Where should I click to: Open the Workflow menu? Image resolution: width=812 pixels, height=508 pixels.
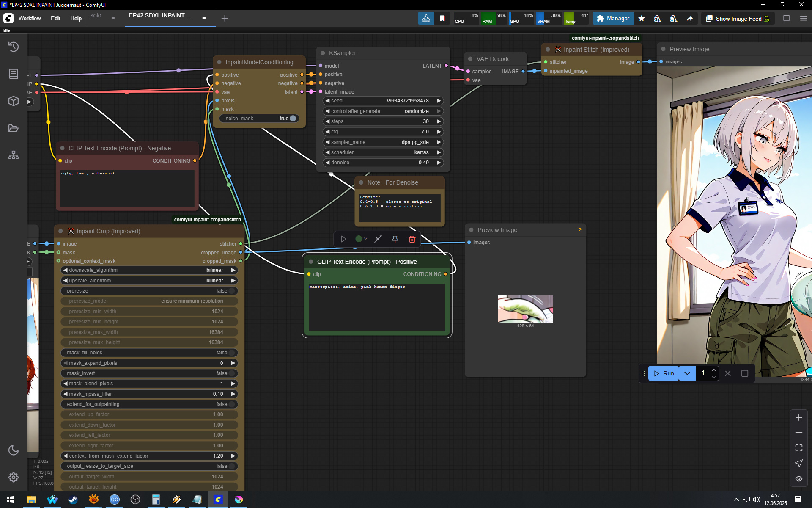30,18
